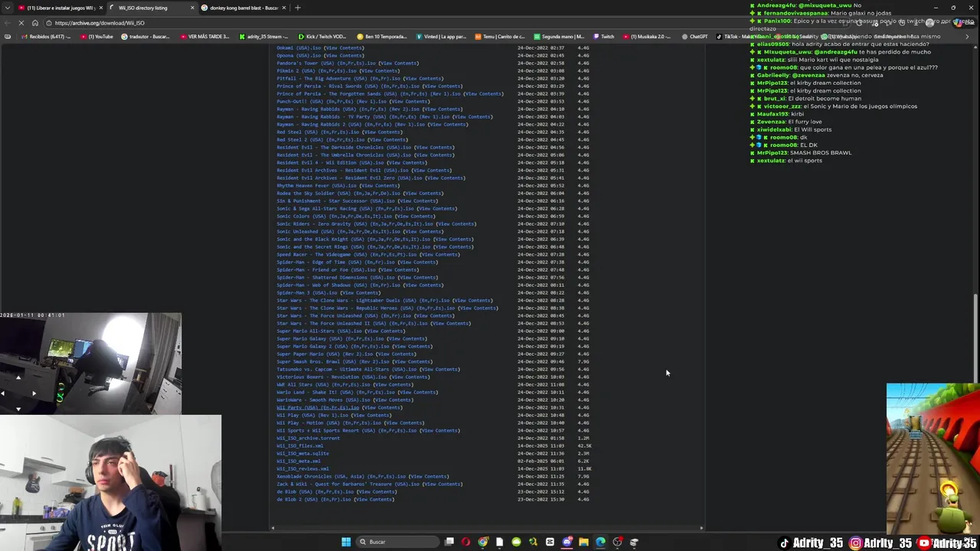This screenshot has height=551, width=980.
Task: Open Wii_ISO_reviews.xml link
Action: point(302,468)
